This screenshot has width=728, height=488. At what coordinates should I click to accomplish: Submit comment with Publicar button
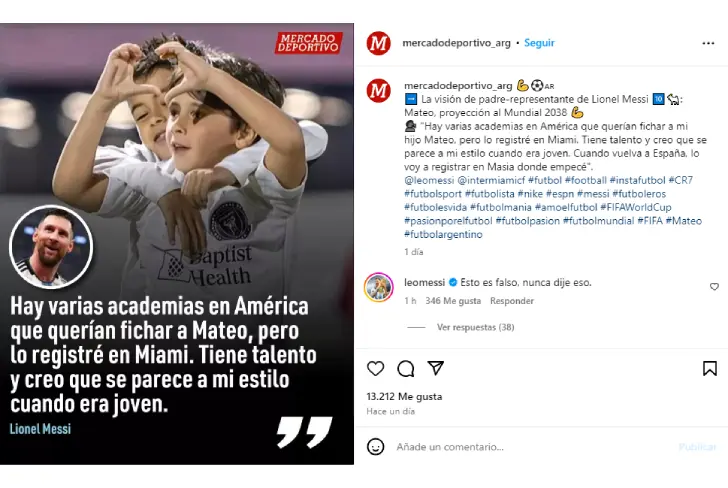pos(697,447)
